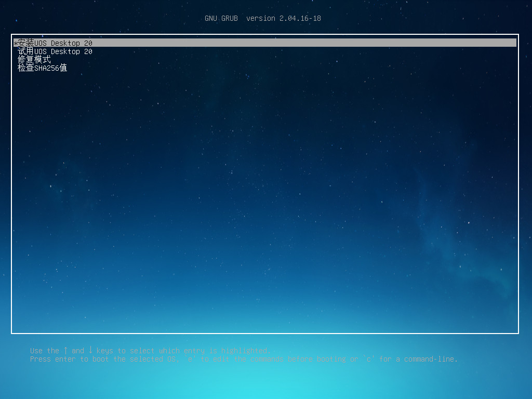Select the 安装UOS Desktop 20 boot entry
The image size is (532, 399).
265,43
